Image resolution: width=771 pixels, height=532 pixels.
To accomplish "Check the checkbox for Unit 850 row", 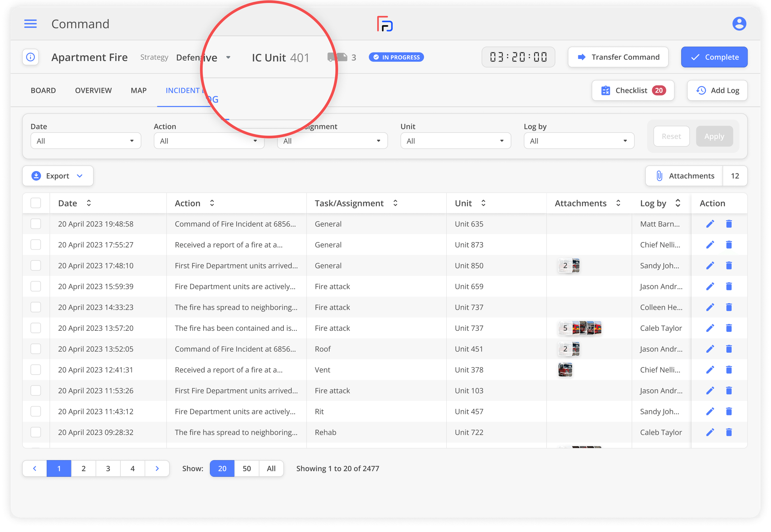I will [x=35, y=265].
